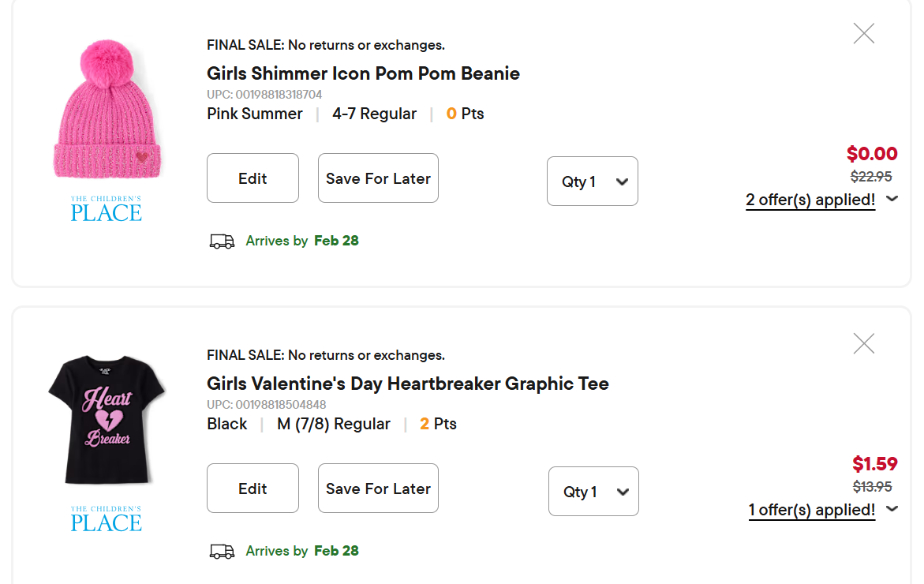Edit the Pom Pom Beanie item

[253, 178]
